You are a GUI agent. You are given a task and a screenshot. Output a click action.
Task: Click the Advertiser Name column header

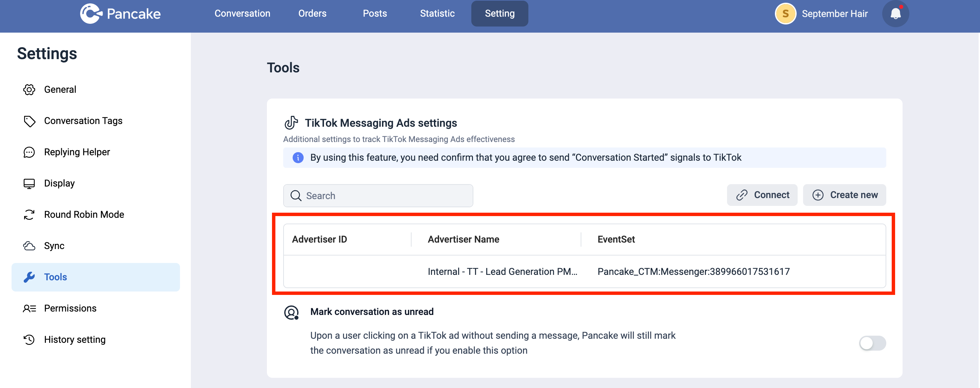(x=463, y=239)
